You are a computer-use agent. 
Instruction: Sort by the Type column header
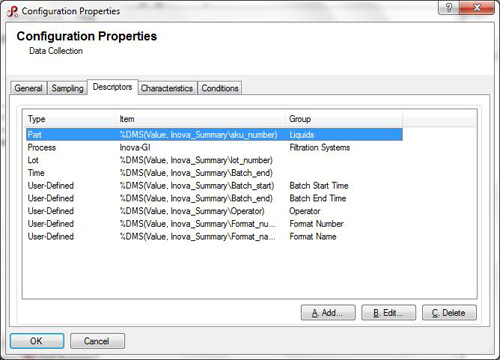[x=69, y=119]
